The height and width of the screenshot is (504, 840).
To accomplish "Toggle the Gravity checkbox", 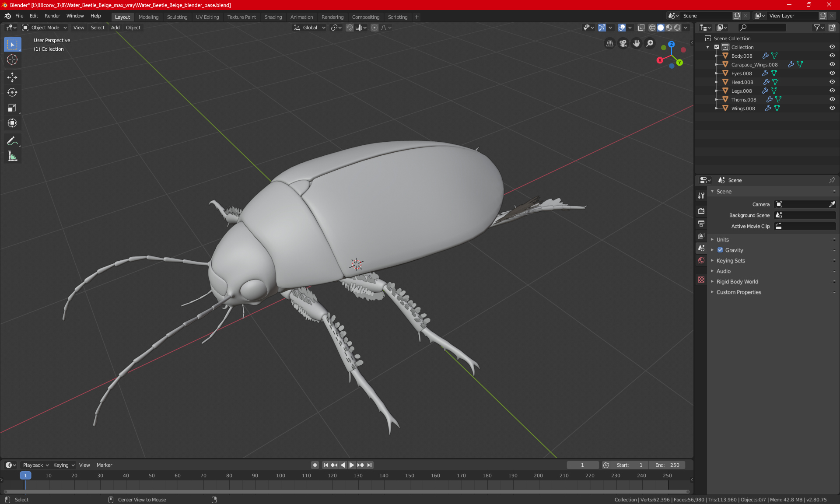I will click(x=720, y=250).
